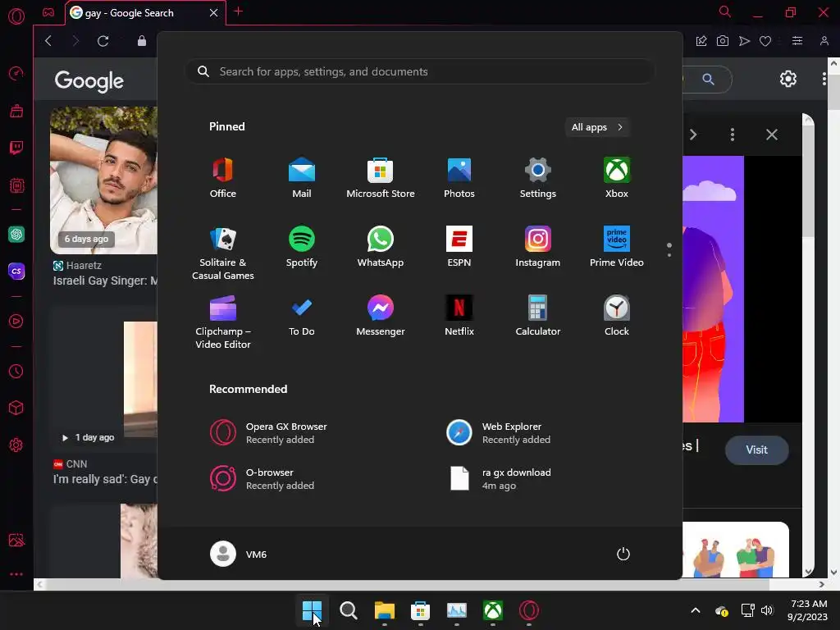
Task: Close the Google Search tab
Action: pos(214,13)
